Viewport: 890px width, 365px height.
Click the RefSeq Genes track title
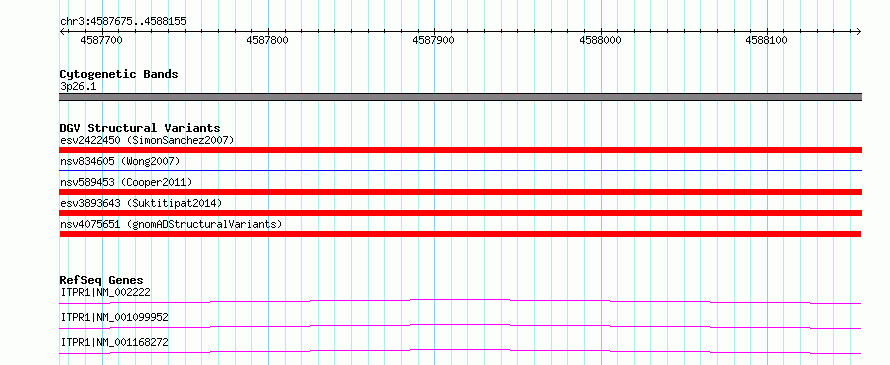[102, 280]
